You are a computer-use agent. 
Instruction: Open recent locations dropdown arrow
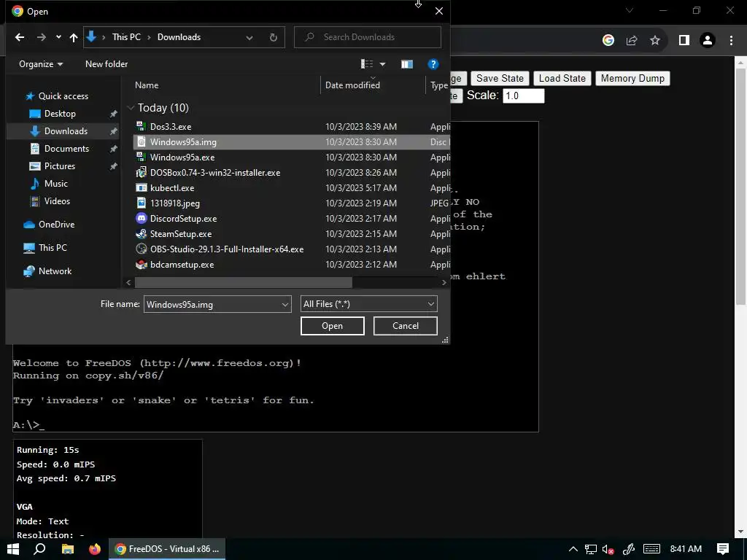(x=58, y=37)
